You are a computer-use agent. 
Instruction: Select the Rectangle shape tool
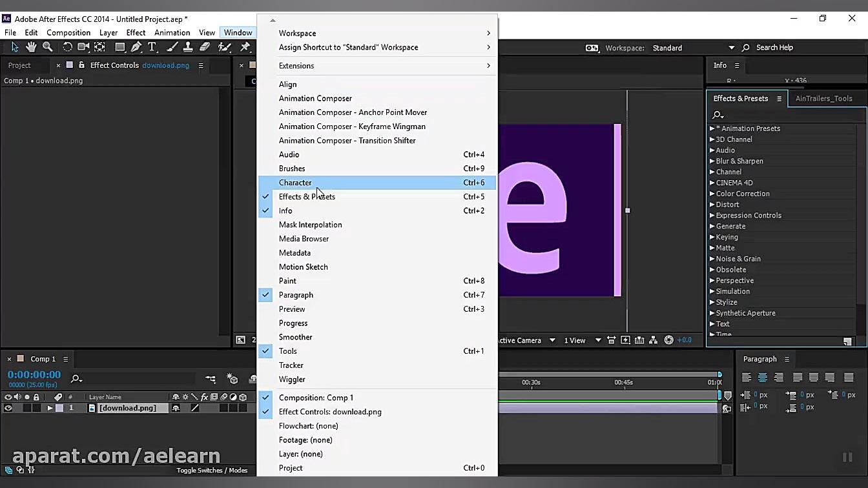pyautogui.click(x=120, y=47)
